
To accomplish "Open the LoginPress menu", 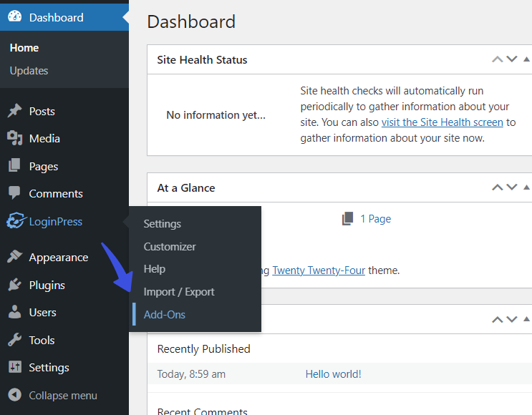I will click(64, 221).
